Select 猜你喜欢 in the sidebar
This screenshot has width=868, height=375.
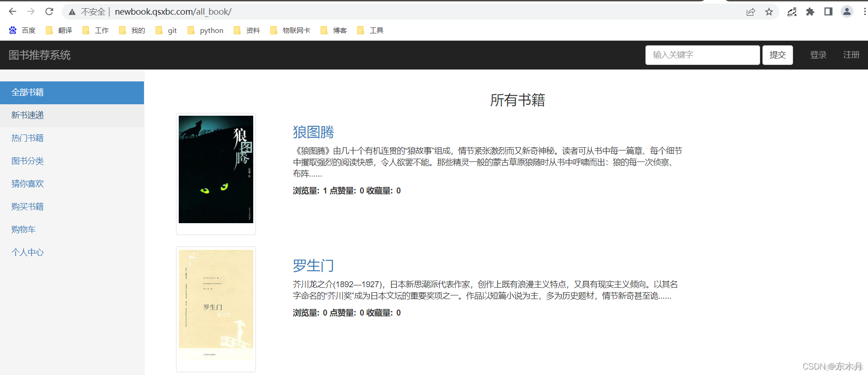tap(72, 184)
